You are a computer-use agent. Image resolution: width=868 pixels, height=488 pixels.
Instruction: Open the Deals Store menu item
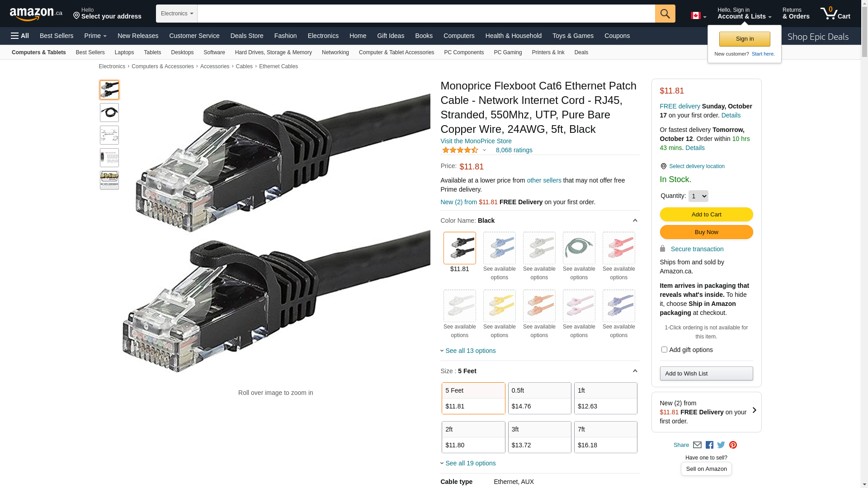[x=247, y=36]
